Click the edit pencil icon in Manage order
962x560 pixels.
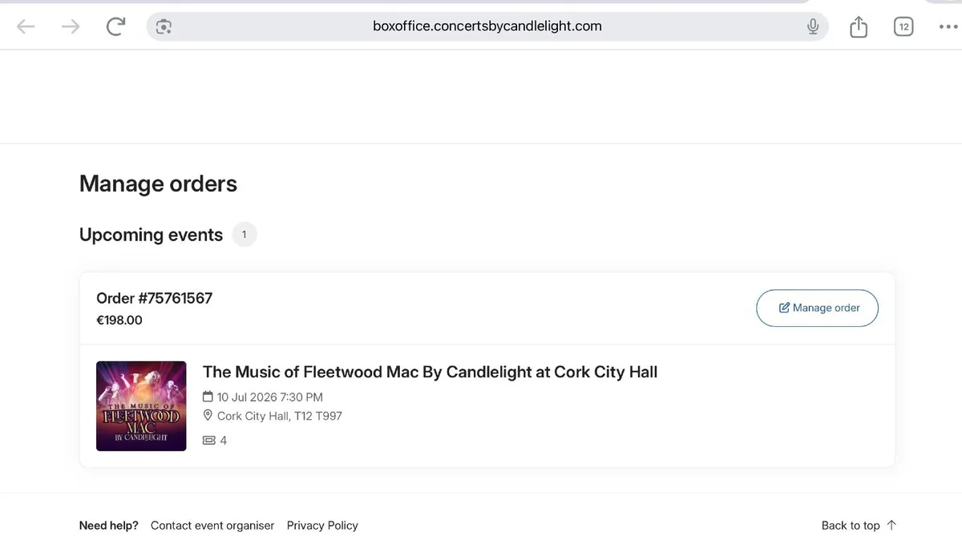(x=785, y=308)
